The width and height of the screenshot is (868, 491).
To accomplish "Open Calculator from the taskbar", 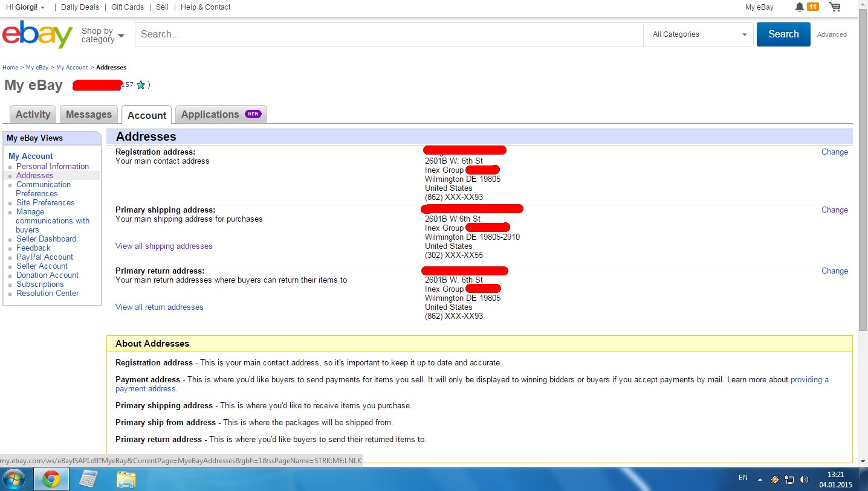I will (88, 480).
